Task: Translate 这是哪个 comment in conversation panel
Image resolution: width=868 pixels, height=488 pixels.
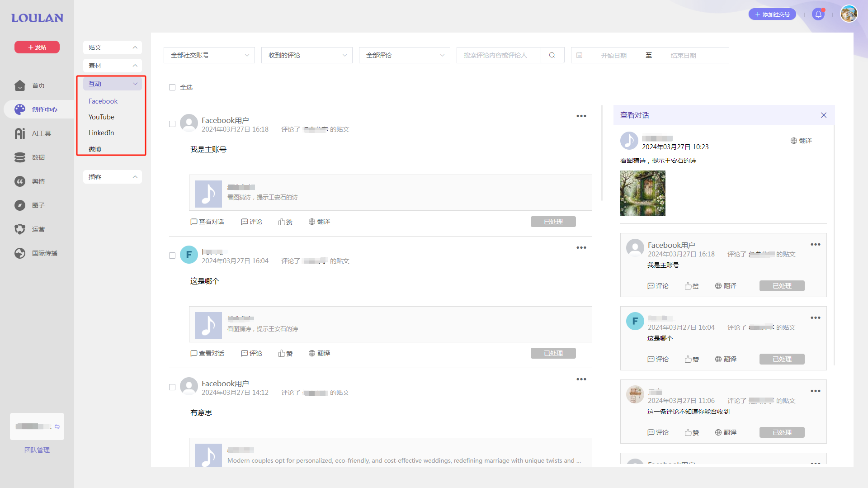Action: coord(726,359)
